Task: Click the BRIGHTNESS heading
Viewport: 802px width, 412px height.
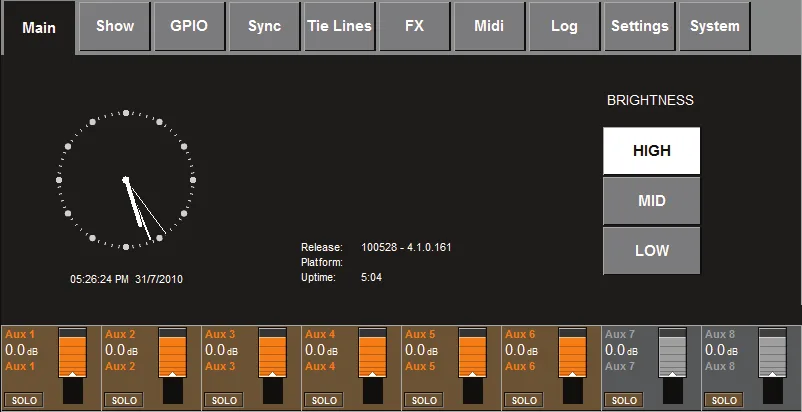Action: click(x=650, y=100)
